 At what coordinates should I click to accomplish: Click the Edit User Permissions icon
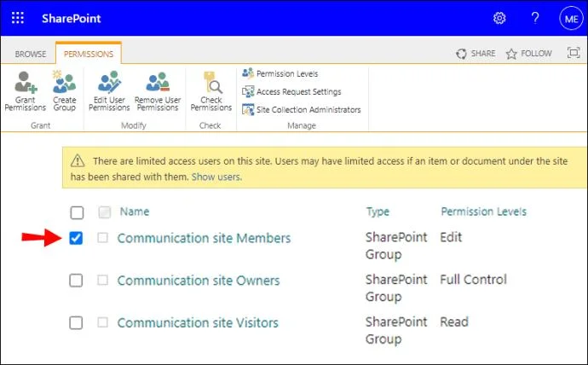coord(109,82)
